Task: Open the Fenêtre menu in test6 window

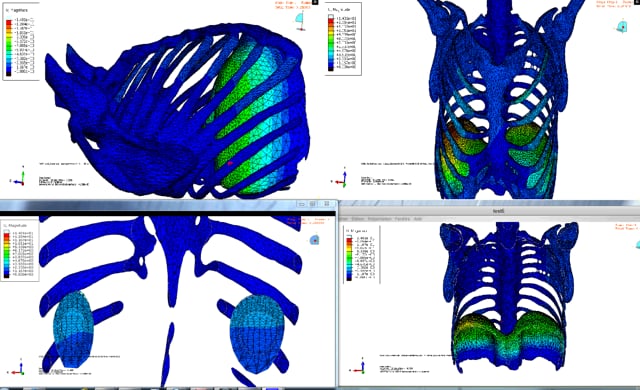Action: tap(402, 219)
